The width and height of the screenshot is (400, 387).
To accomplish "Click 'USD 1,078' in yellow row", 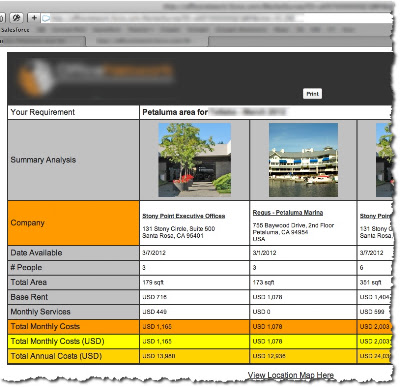I will click(x=267, y=341).
